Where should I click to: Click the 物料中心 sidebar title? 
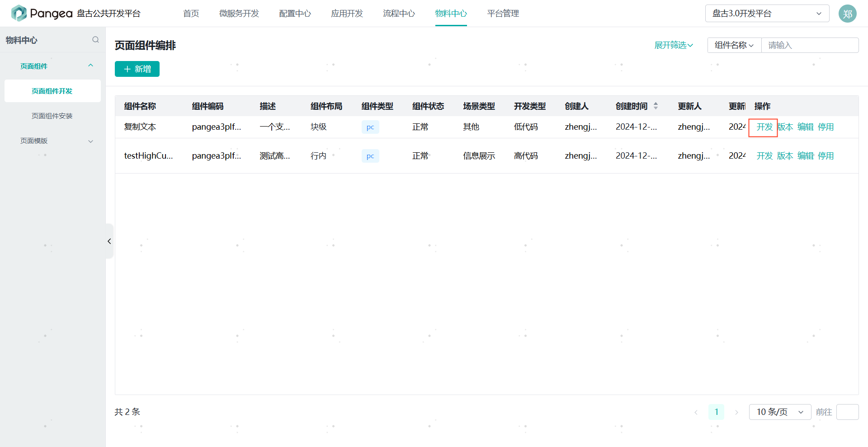click(x=22, y=40)
